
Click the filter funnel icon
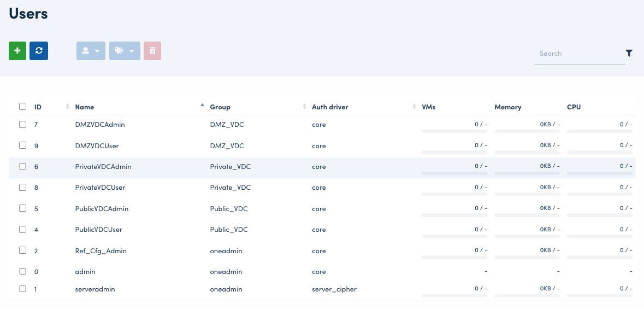click(x=629, y=53)
